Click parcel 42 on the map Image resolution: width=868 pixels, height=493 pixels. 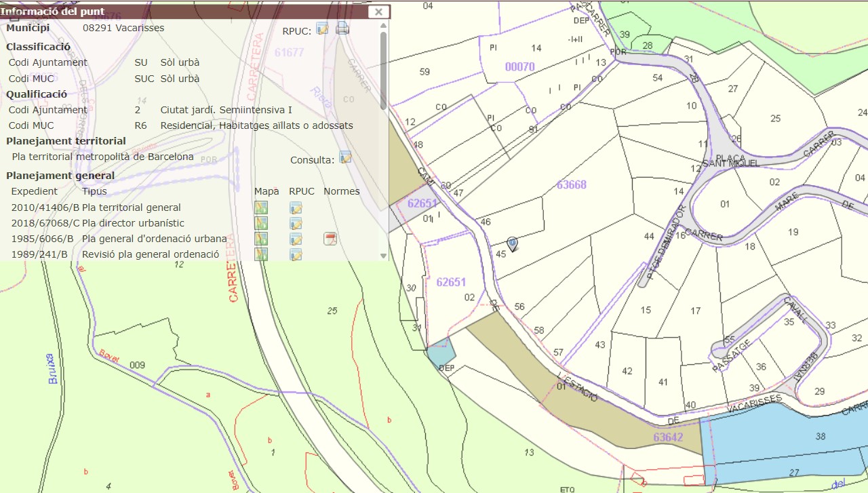[x=627, y=371]
